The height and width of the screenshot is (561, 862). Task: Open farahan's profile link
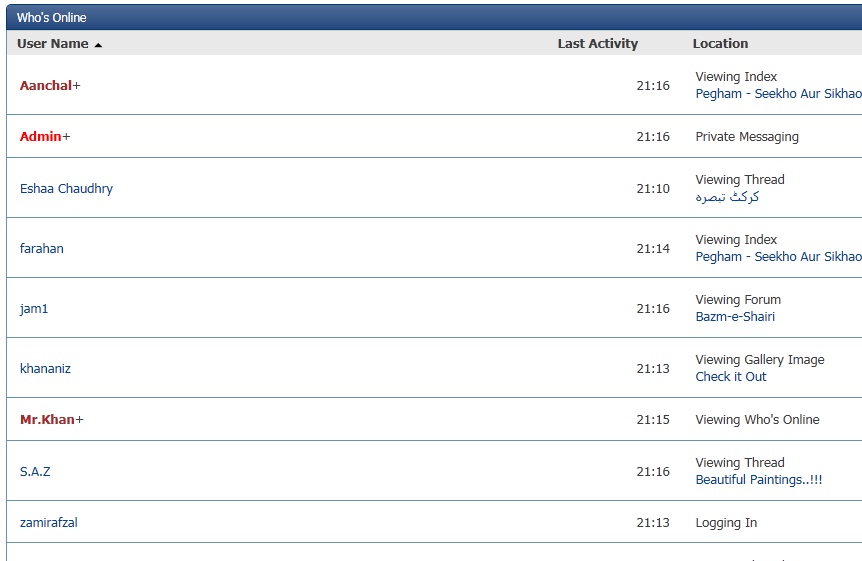click(x=42, y=249)
